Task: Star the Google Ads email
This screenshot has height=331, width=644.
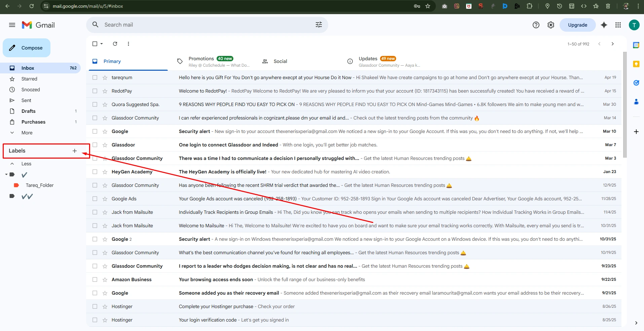Action: 105,199
